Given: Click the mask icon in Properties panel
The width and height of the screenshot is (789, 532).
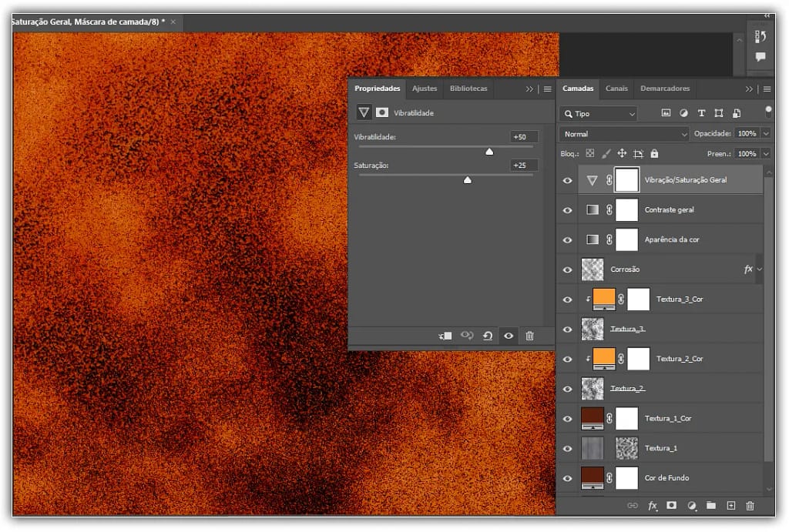Looking at the screenshot, I should 382,112.
